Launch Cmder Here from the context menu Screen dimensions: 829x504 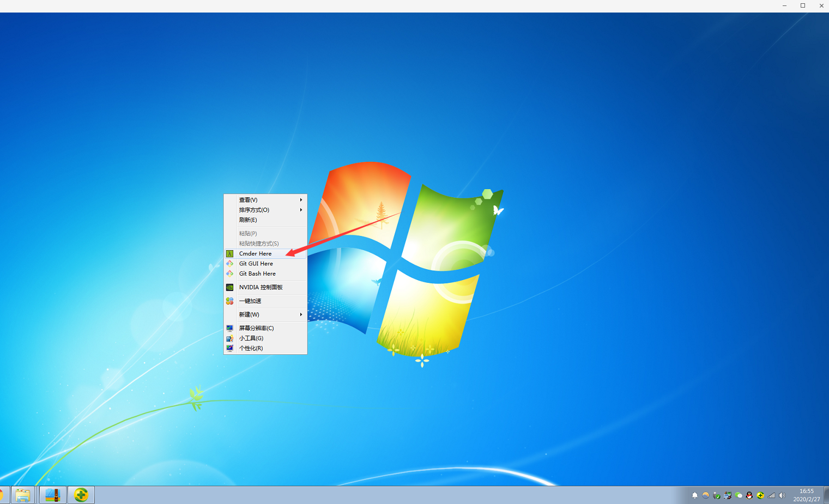[x=265, y=254]
